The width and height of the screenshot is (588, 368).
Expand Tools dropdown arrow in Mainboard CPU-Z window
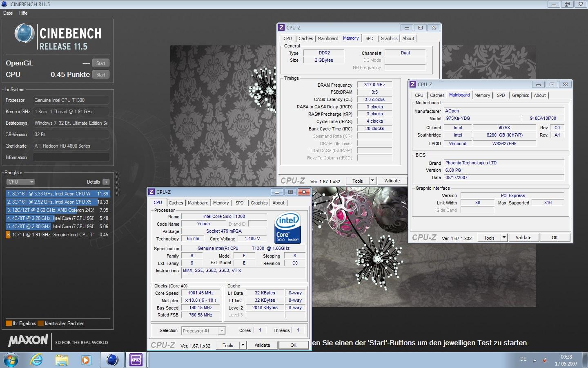coord(504,238)
